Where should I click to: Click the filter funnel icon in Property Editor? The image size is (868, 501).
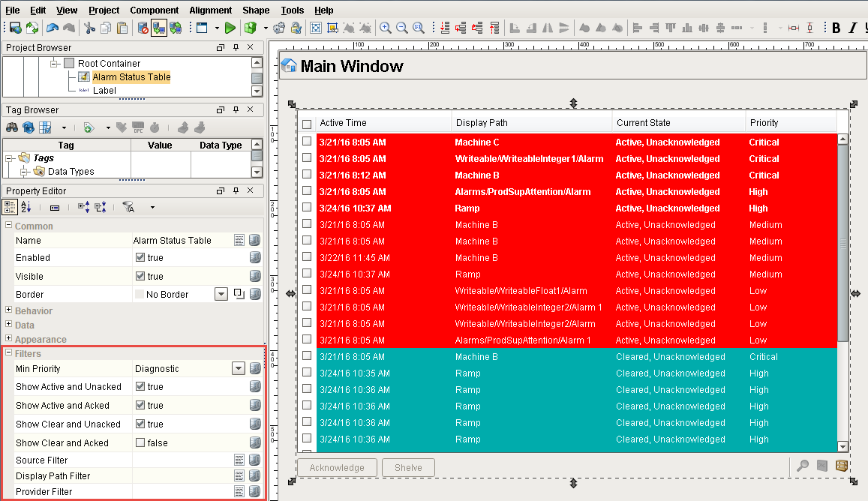click(128, 207)
